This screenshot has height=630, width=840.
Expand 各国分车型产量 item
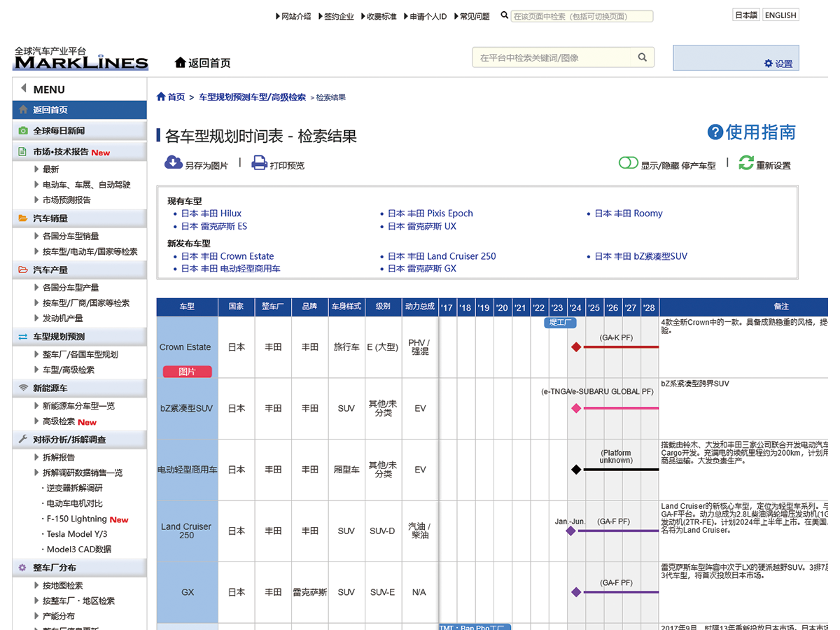(66, 288)
